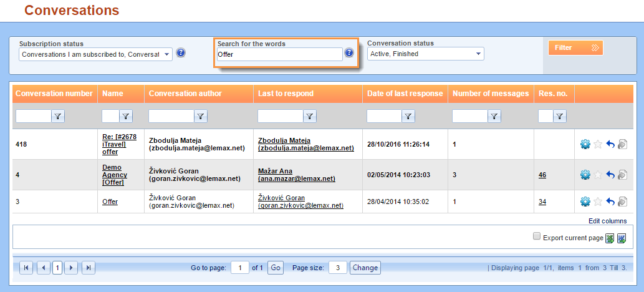Select current page number 1 button
644x292 pixels.
click(x=57, y=268)
